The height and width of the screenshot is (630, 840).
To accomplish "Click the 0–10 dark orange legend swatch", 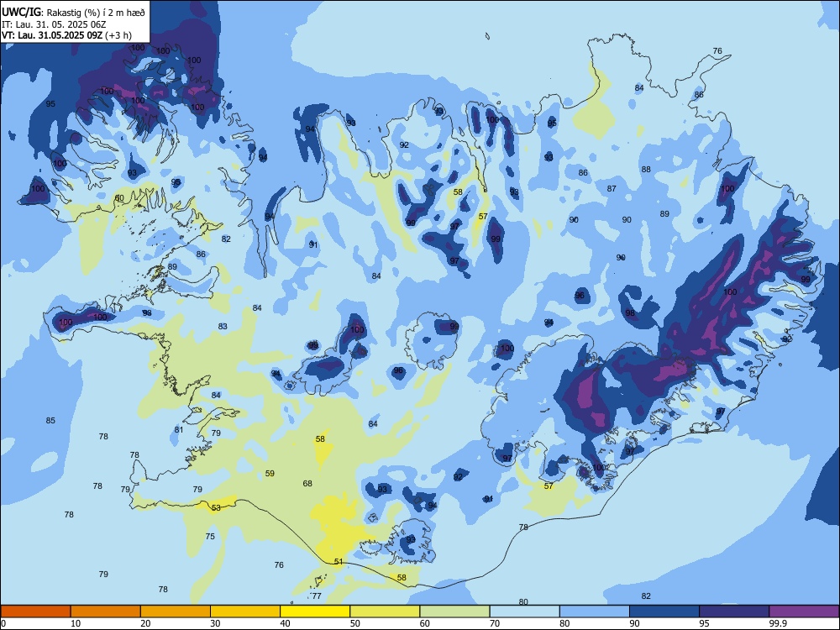I will tap(35, 612).
